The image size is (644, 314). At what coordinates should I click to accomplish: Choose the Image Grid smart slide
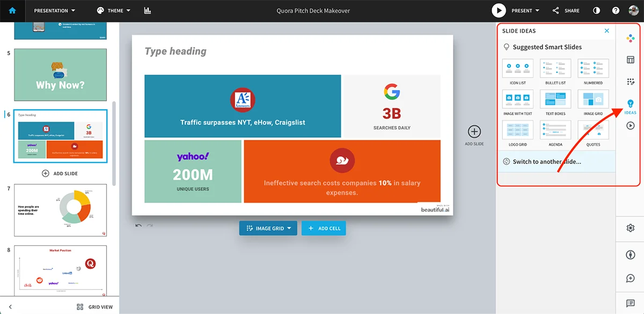click(x=593, y=102)
